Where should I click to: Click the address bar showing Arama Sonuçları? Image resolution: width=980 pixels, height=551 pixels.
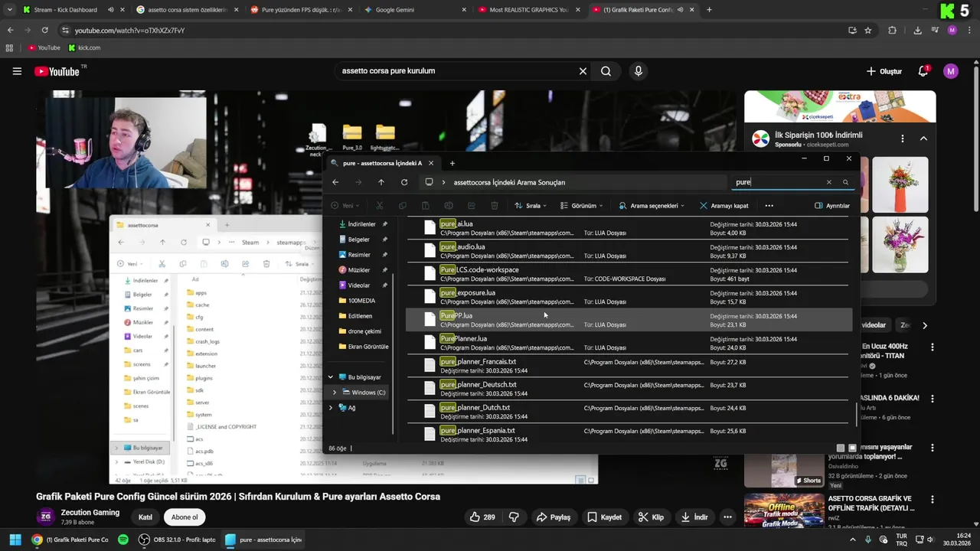point(572,182)
